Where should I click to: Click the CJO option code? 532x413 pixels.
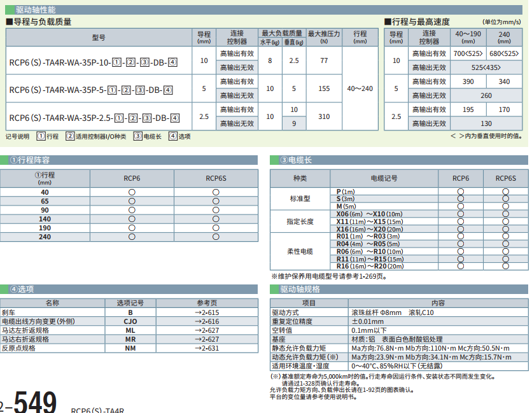tap(130, 321)
